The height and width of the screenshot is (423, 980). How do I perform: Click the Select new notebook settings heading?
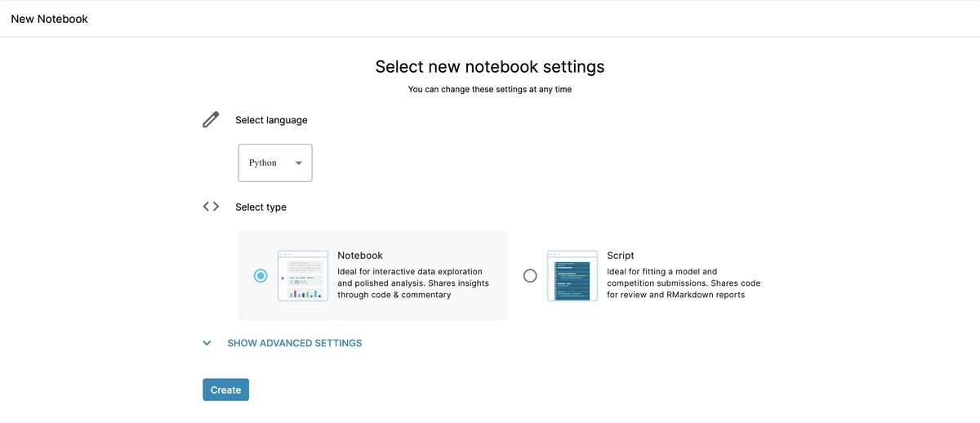coord(490,67)
